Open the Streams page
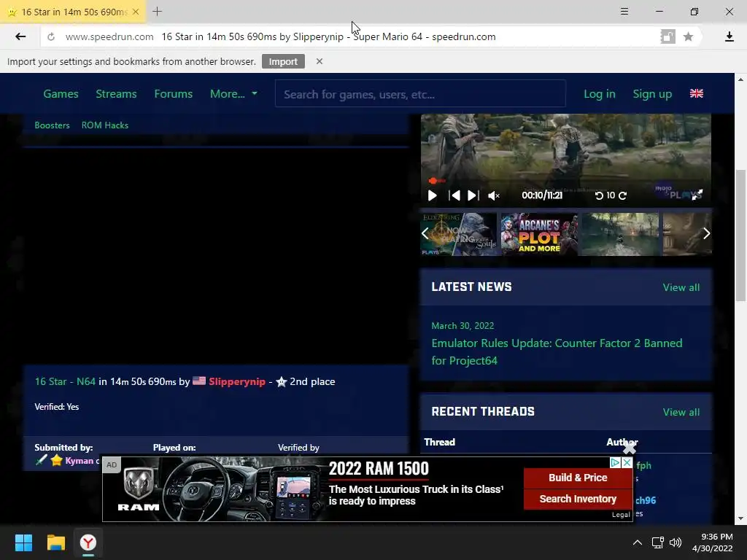 [116, 94]
